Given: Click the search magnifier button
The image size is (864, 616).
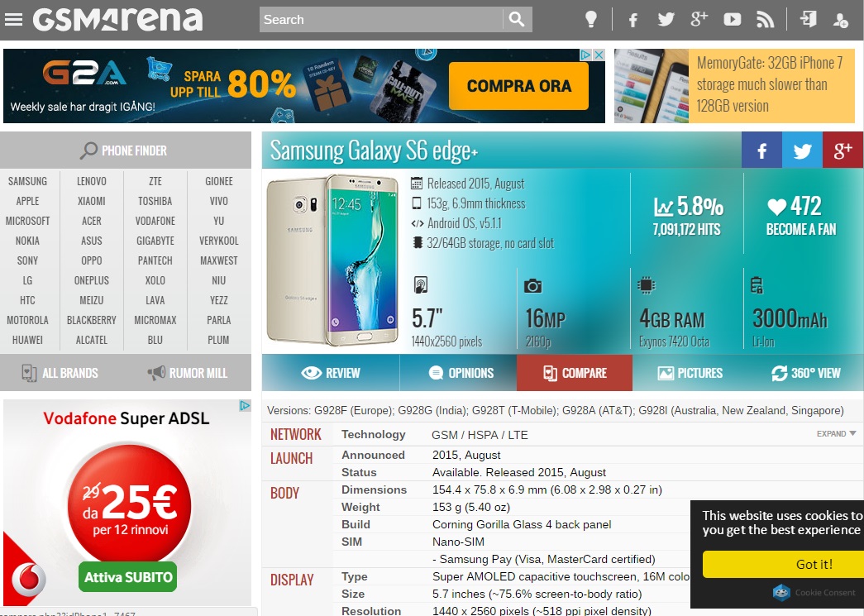Looking at the screenshot, I should pos(517,20).
